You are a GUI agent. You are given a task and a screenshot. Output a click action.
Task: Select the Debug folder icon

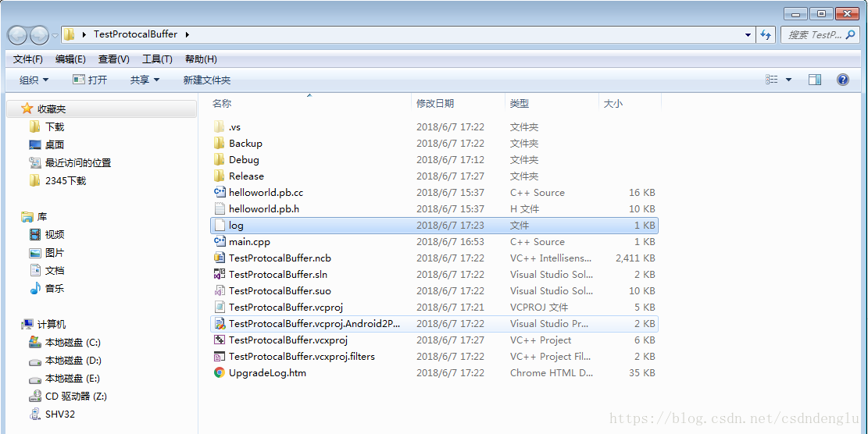point(220,160)
